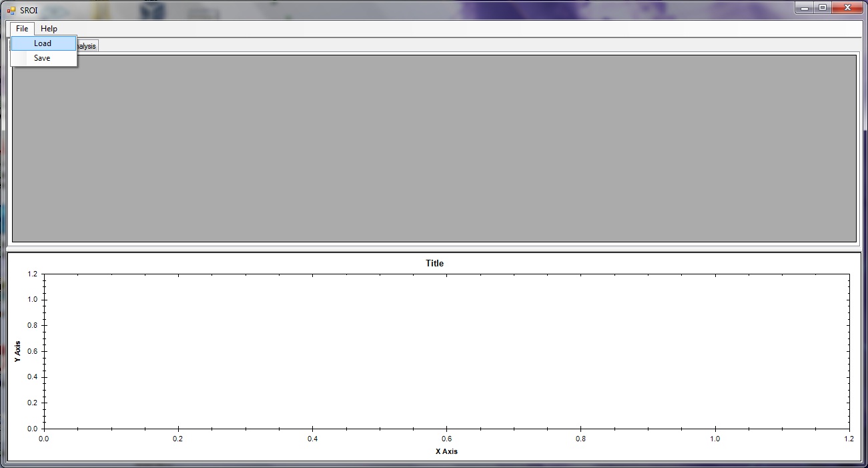
Task: Maximize the SROI window
Action: [x=823, y=8]
